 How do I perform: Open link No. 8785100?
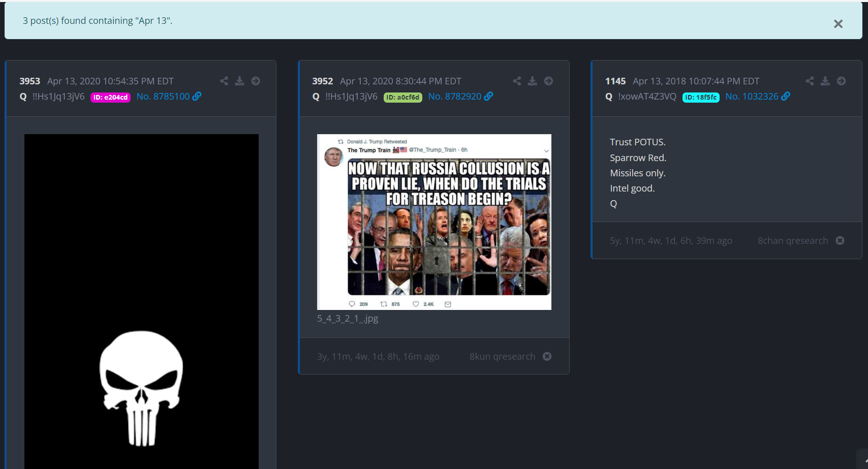click(x=163, y=96)
